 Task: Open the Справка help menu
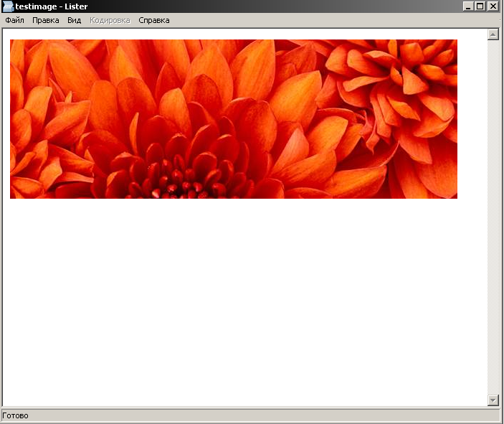click(x=154, y=20)
